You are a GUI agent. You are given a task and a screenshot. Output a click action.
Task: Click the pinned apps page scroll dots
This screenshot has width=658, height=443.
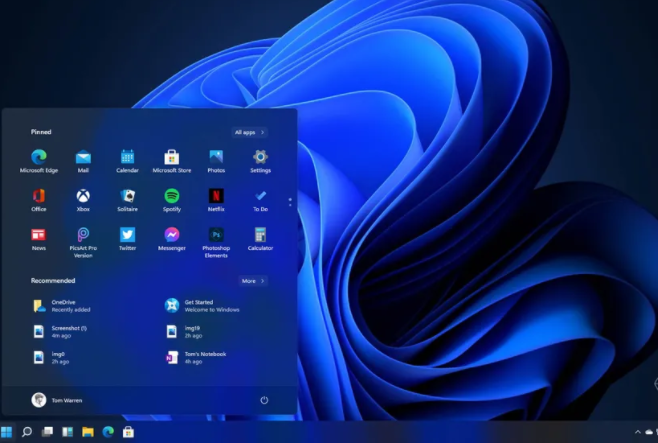[x=290, y=202]
